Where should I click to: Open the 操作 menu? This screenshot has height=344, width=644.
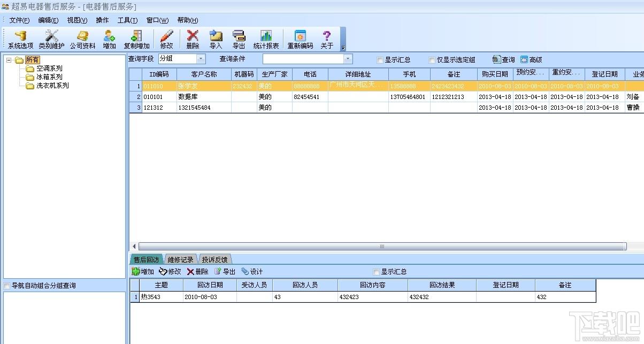pyautogui.click(x=102, y=20)
